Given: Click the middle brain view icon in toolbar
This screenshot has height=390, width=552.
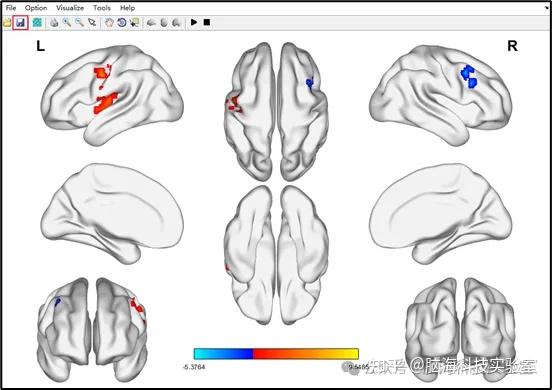Looking at the screenshot, I should [164, 23].
